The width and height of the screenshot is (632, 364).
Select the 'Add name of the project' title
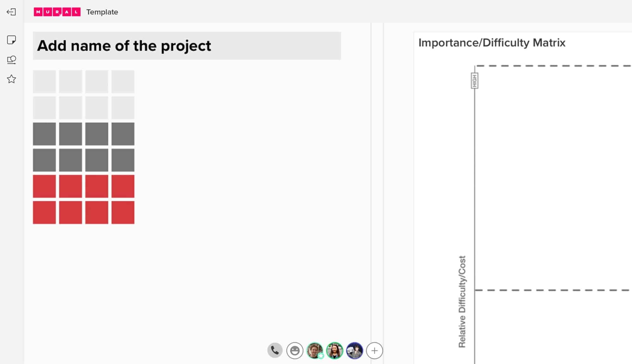click(124, 46)
